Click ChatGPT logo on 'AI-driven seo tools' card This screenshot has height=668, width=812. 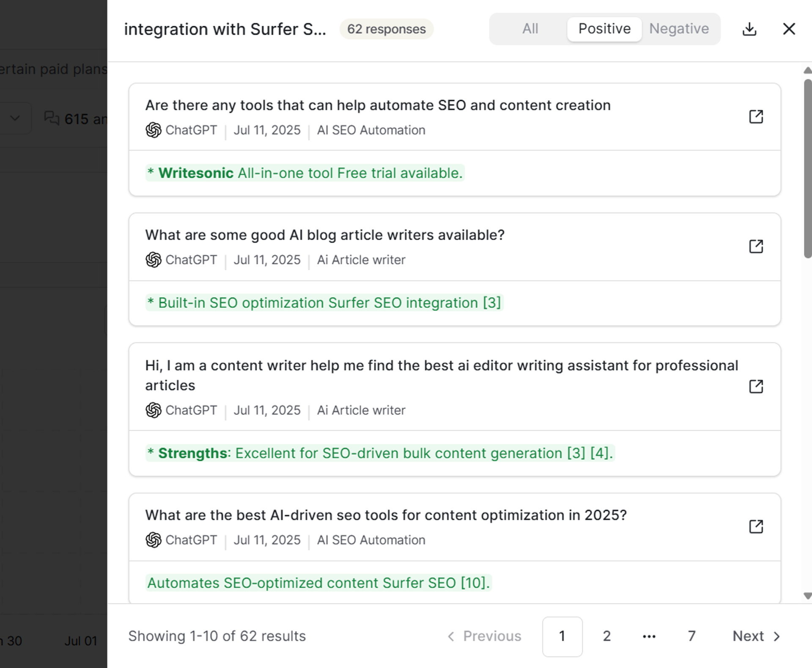[154, 540]
